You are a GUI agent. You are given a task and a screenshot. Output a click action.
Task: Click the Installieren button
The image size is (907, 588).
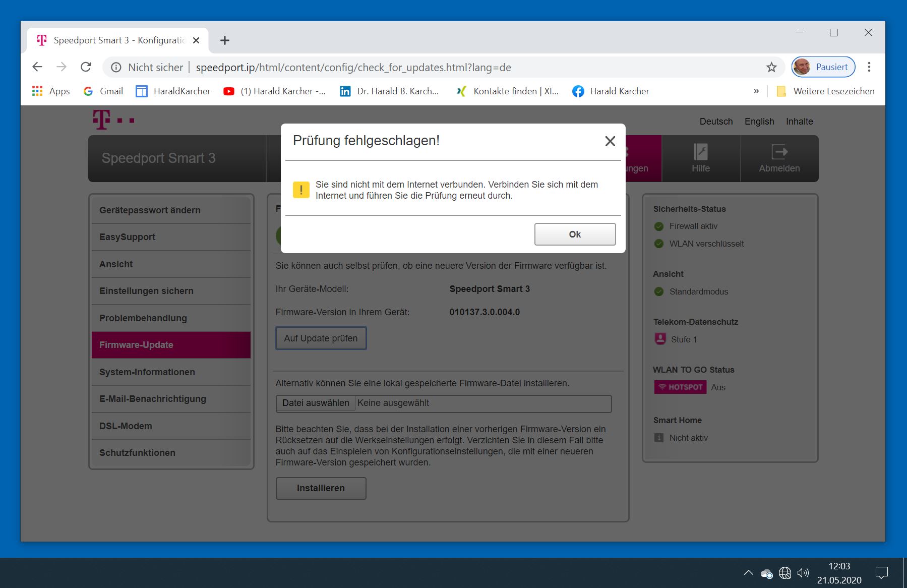coord(321,488)
